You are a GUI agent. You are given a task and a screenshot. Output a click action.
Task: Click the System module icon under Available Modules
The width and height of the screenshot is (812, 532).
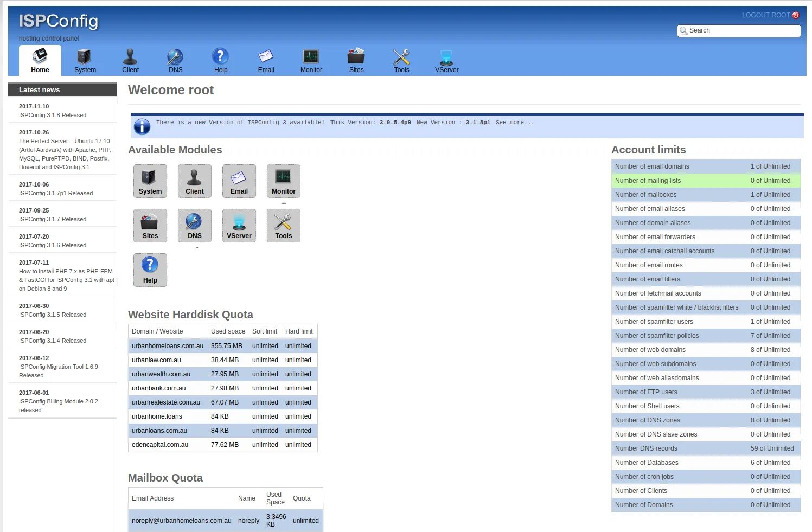pyautogui.click(x=150, y=181)
